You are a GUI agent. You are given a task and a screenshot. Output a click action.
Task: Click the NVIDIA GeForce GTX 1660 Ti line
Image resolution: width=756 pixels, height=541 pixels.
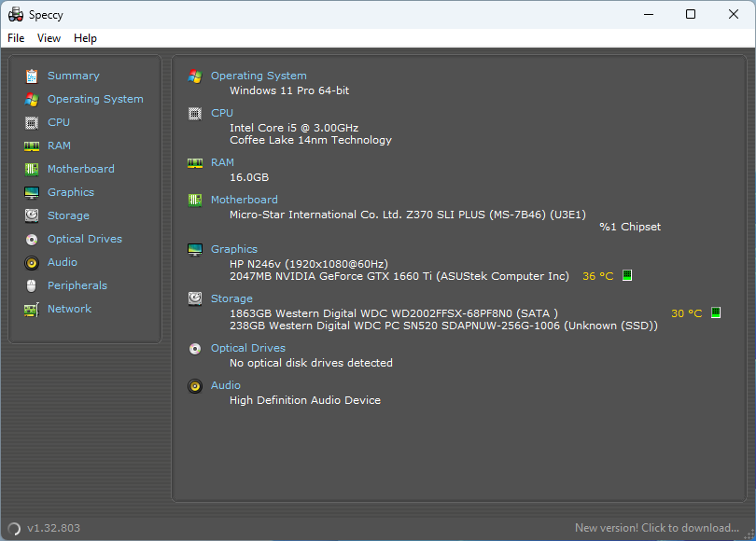399,276
